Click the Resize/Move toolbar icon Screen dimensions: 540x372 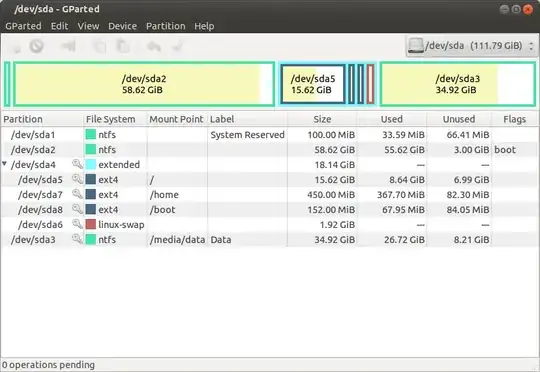pos(68,46)
